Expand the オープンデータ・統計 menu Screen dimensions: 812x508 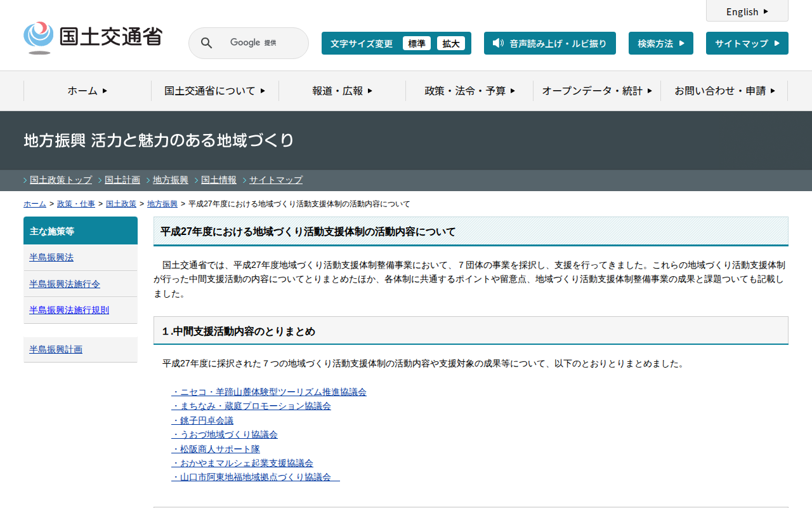[597, 91]
